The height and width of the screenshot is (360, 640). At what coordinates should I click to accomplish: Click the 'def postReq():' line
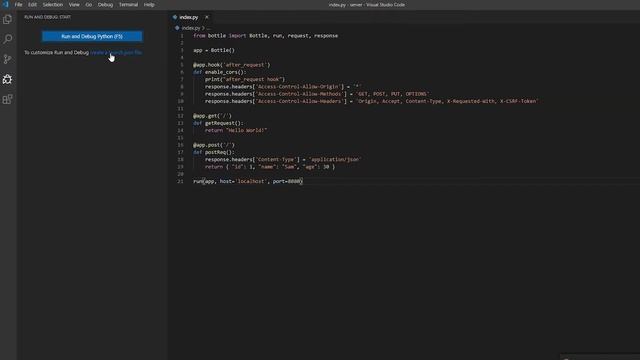coord(214,152)
